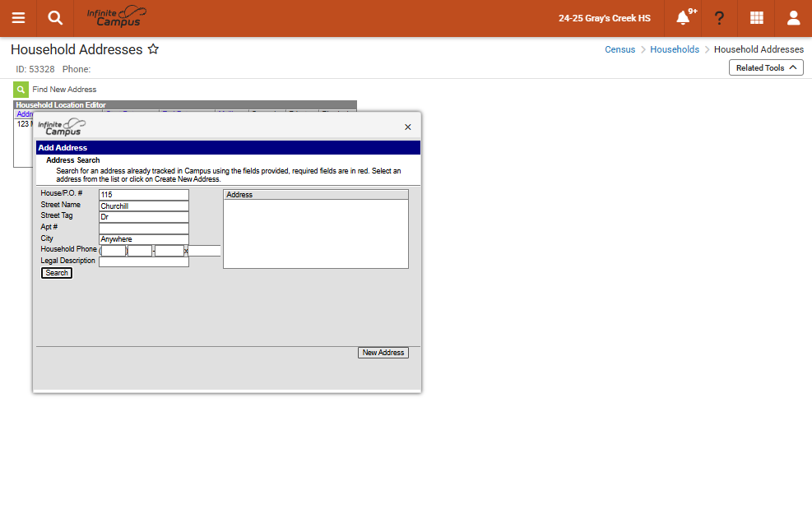Viewport: 812px width, 527px height.
Task: Focus Household Phone extension box
Action: click(204, 251)
